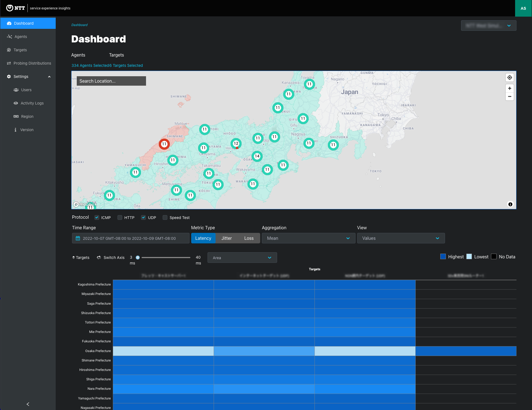Click the Switch Axis swap icon
The height and width of the screenshot is (410, 532).
coord(99,258)
